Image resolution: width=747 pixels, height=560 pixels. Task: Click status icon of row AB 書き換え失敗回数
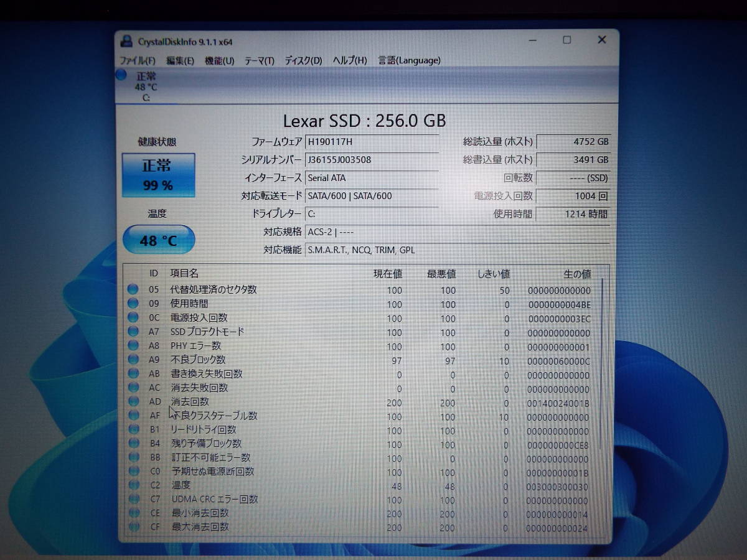click(133, 374)
